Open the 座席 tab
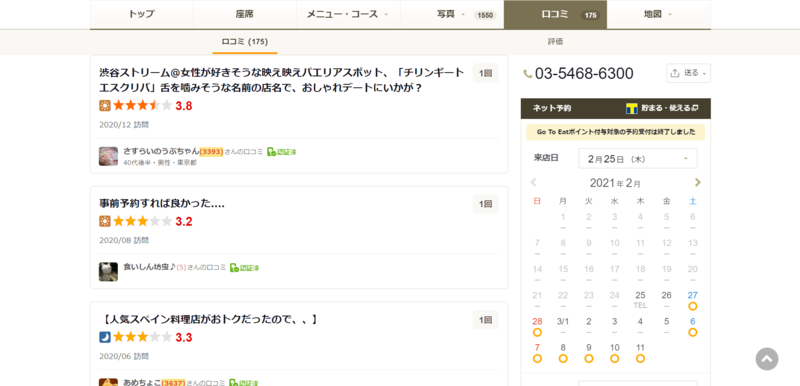This screenshot has height=386, width=800. (x=245, y=14)
